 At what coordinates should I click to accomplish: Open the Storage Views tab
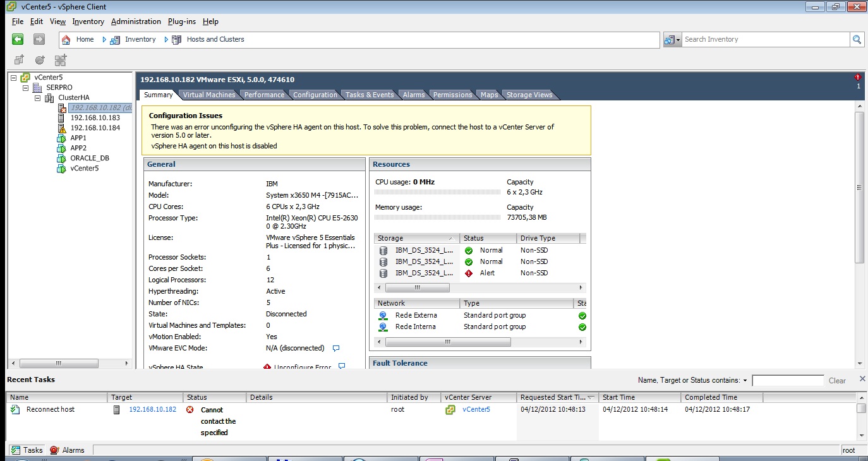click(x=529, y=95)
